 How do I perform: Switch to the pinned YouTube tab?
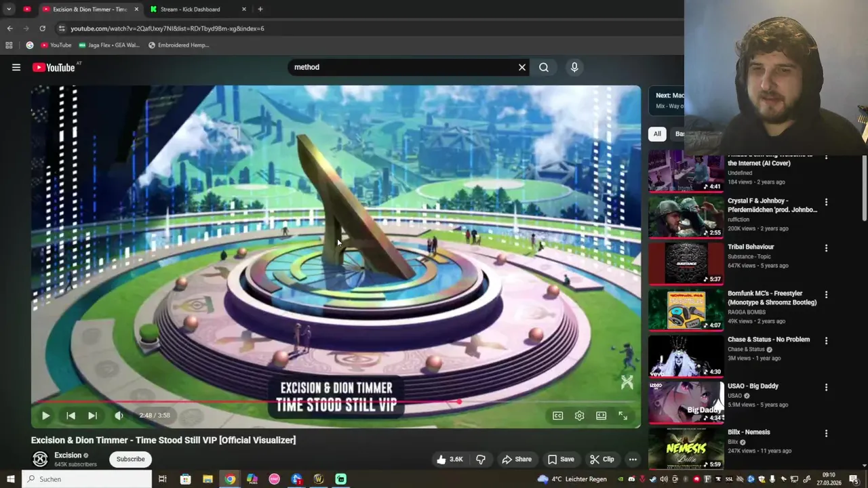pyautogui.click(x=27, y=9)
